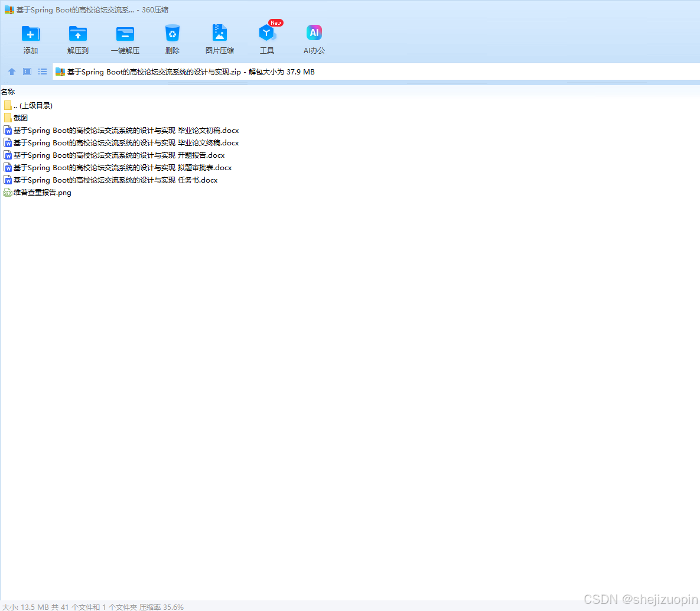Click the Word icon of 拟题审批表.docx
The width and height of the screenshot is (700, 611).
point(8,167)
